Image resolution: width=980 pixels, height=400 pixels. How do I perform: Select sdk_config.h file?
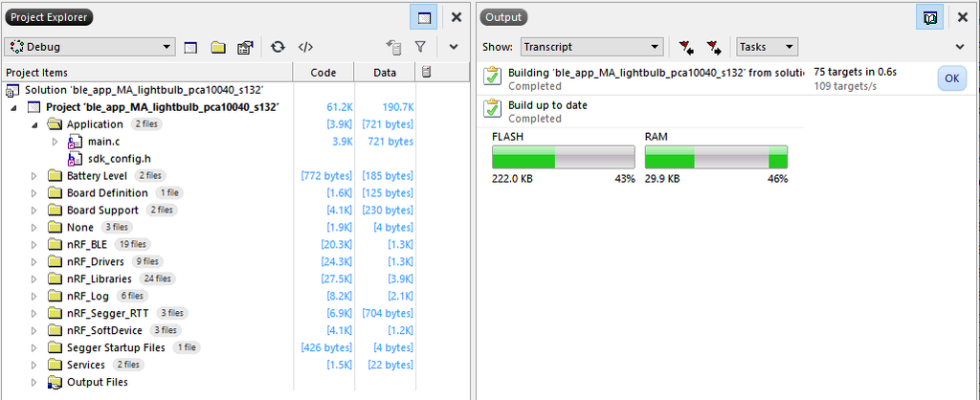[122, 158]
